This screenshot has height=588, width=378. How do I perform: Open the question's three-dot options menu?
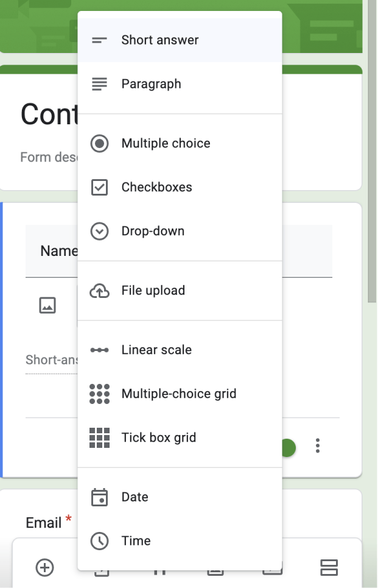pos(318,446)
